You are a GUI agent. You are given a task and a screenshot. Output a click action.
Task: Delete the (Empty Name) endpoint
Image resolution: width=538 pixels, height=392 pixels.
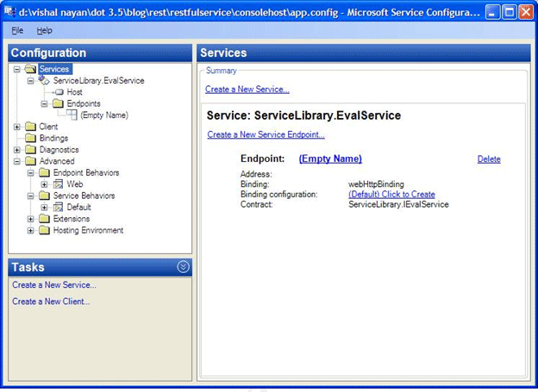click(x=488, y=159)
